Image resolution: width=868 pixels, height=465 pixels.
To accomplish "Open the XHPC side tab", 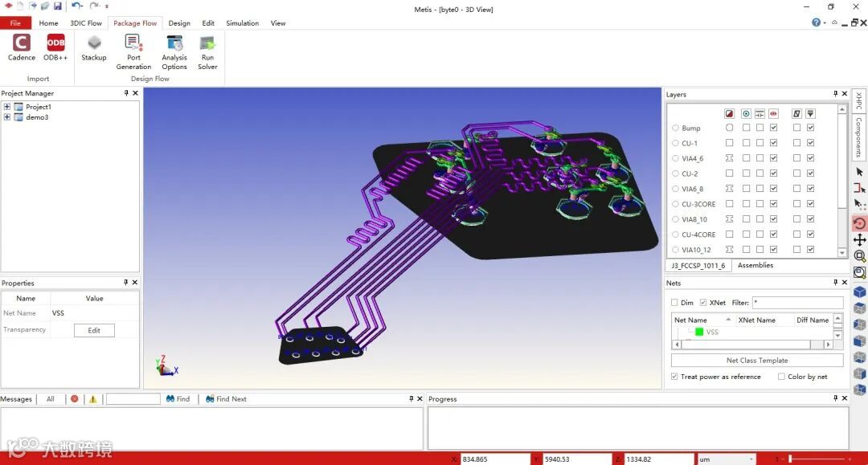I will coord(858,100).
